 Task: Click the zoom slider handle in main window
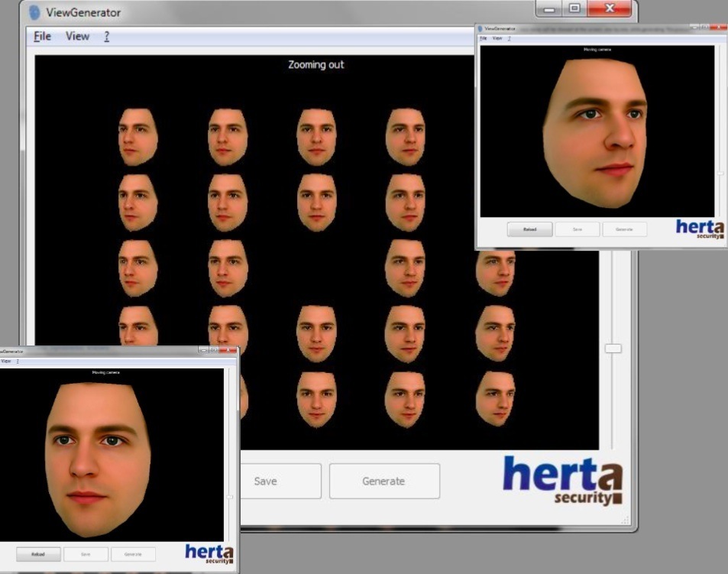(x=613, y=349)
